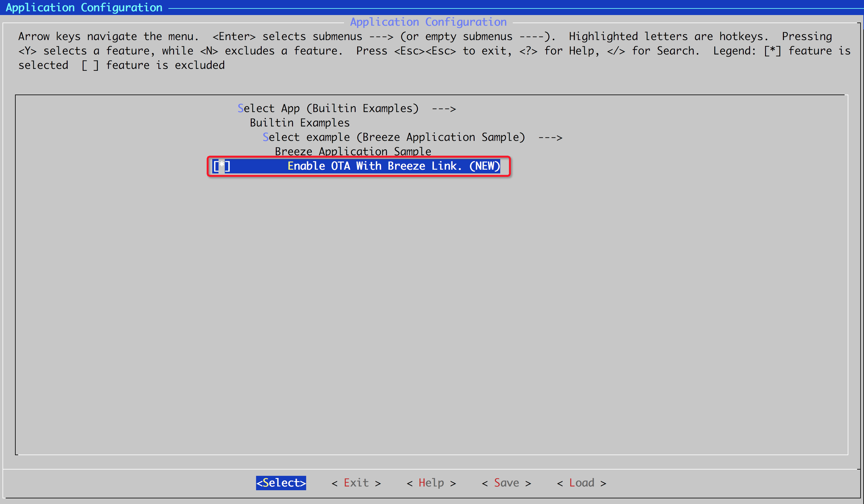Click the Breeze Application Sample heading row
The image size is (864, 504).
(353, 152)
